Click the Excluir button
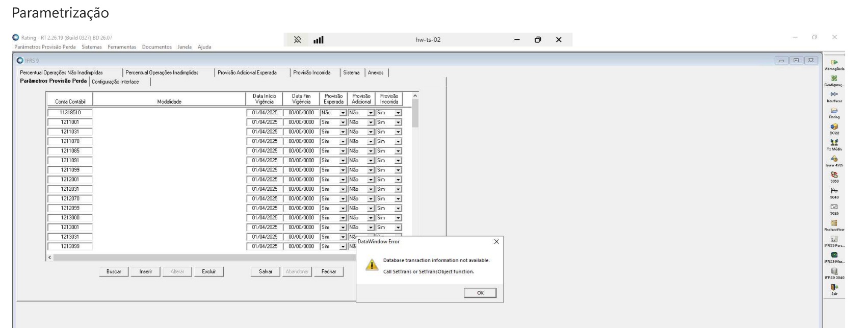Screen dimensions: 868x328 pyautogui.click(x=209, y=272)
